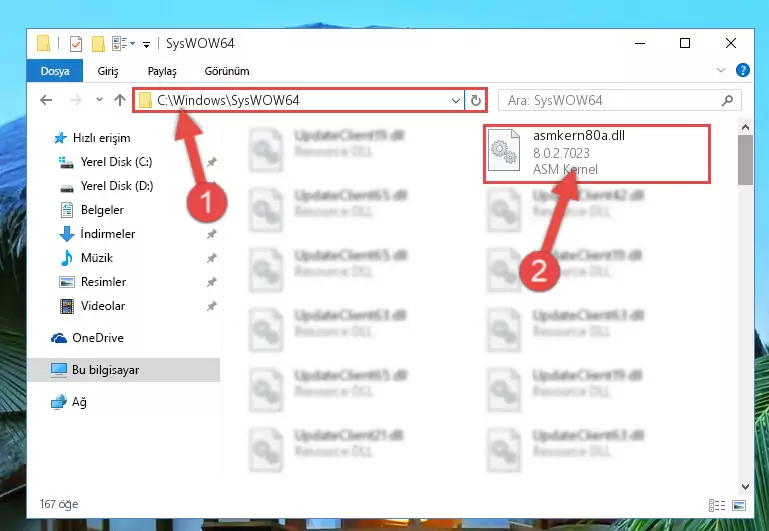Click the pin icon next to İndirmeler
The width and height of the screenshot is (769, 531).
coord(211,234)
